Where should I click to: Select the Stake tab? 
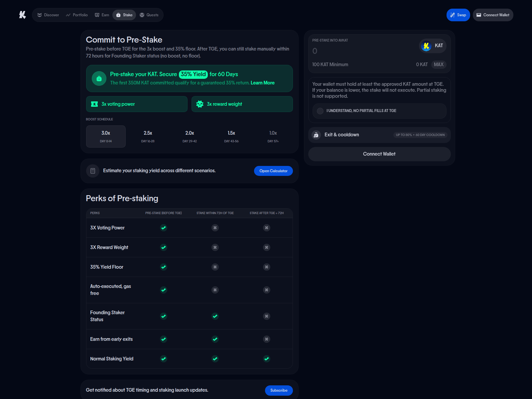124,15
